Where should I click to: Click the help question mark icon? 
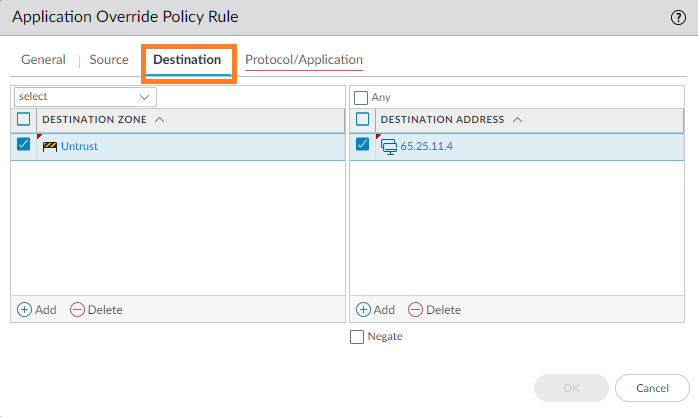pyautogui.click(x=678, y=17)
